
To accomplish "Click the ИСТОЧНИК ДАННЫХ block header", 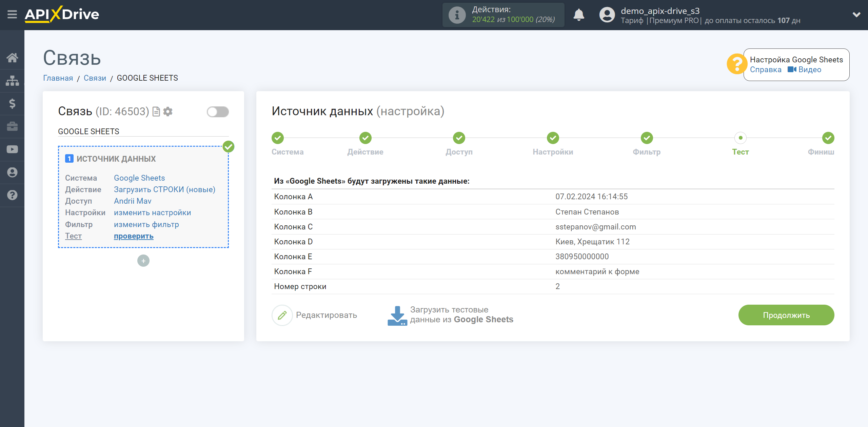I will click(x=116, y=159).
